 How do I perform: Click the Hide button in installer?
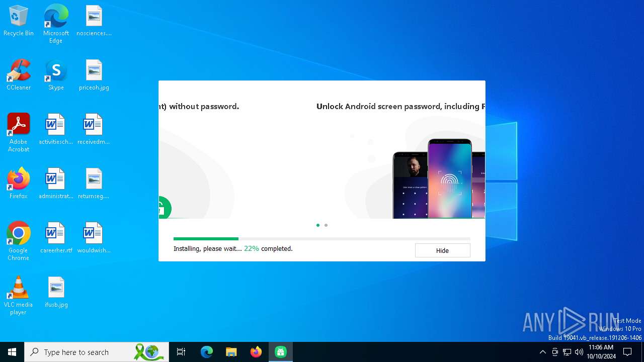[x=442, y=250]
